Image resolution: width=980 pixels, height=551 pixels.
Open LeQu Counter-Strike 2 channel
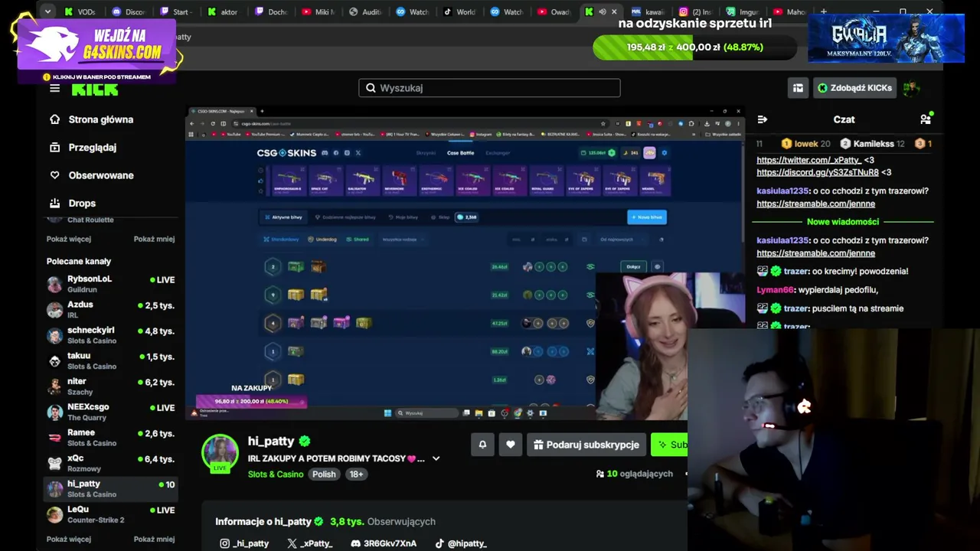[111, 514]
